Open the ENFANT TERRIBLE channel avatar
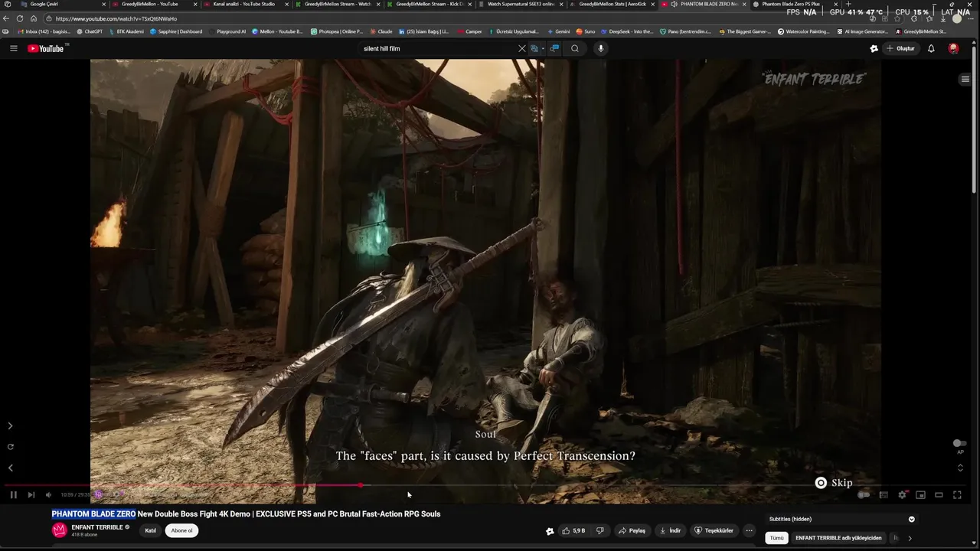Screen dimensions: 980x551 (60, 530)
